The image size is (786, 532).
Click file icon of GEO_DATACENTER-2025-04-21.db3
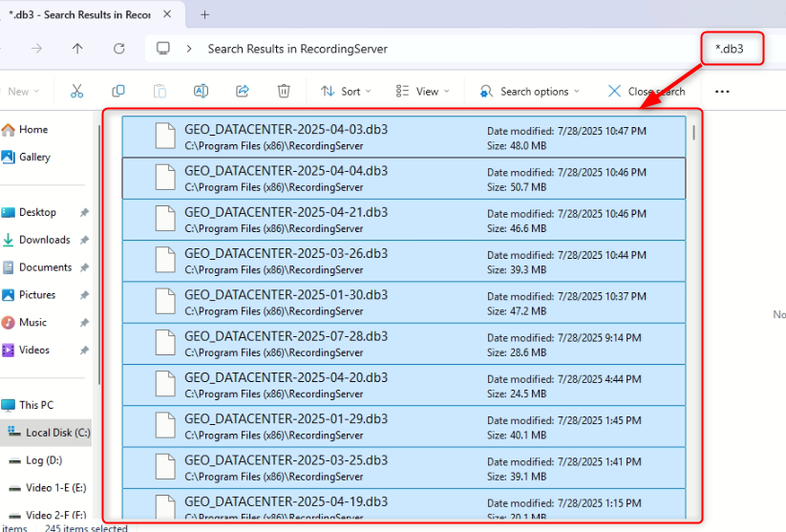pos(165,219)
